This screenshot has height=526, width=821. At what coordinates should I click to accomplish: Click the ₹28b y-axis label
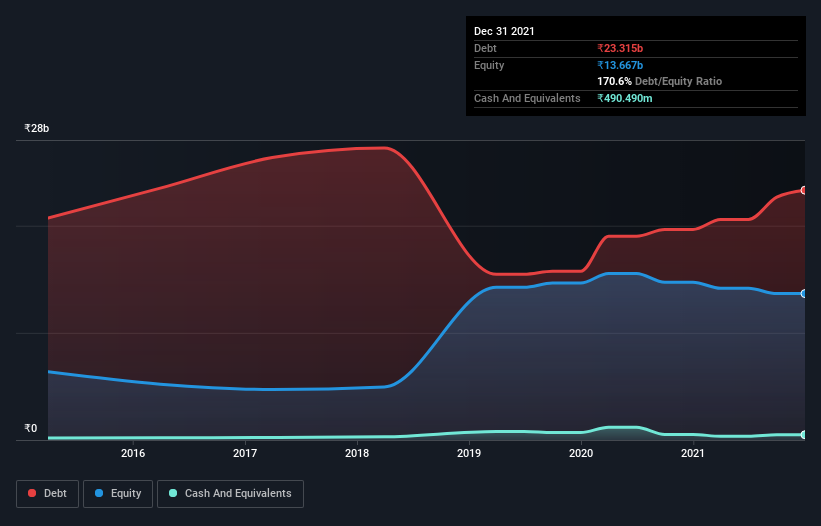pyautogui.click(x=37, y=128)
